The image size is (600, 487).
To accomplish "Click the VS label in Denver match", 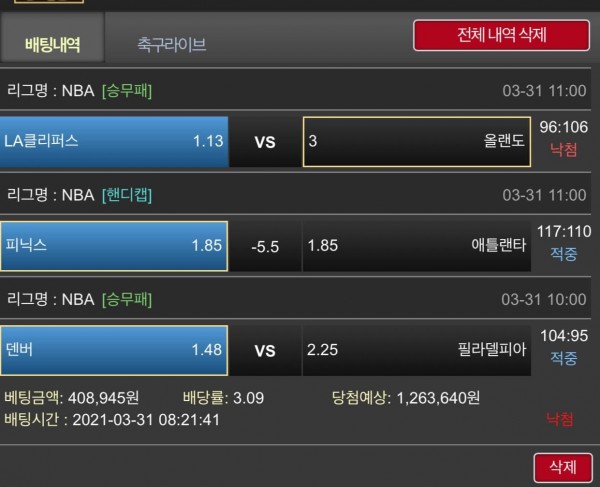I will [x=265, y=351].
